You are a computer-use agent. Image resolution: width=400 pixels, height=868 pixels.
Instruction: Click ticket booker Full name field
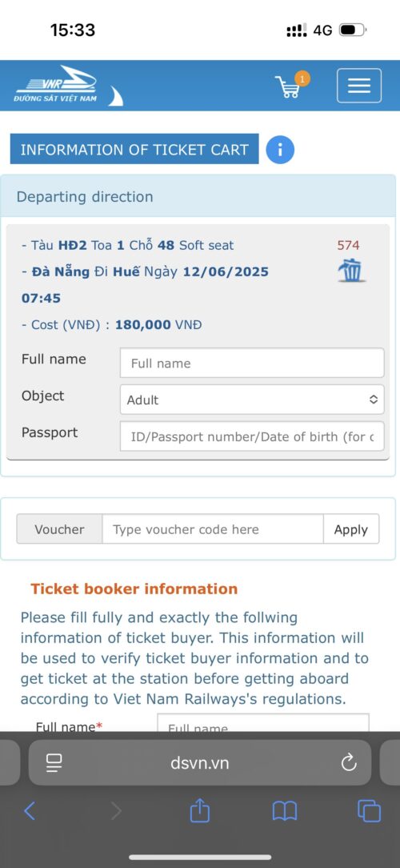(x=262, y=724)
